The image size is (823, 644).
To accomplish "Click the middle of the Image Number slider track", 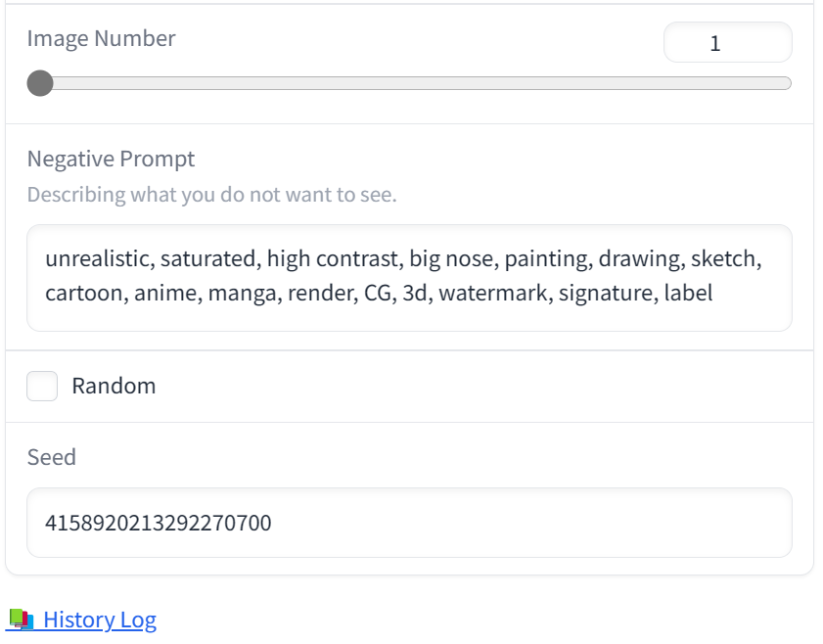I will click(x=409, y=83).
